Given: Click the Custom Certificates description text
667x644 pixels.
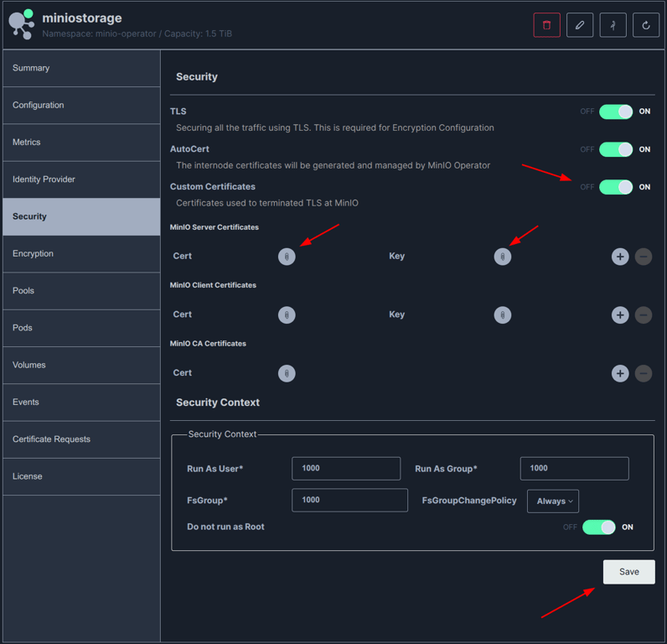Looking at the screenshot, I should coord(267,203).
